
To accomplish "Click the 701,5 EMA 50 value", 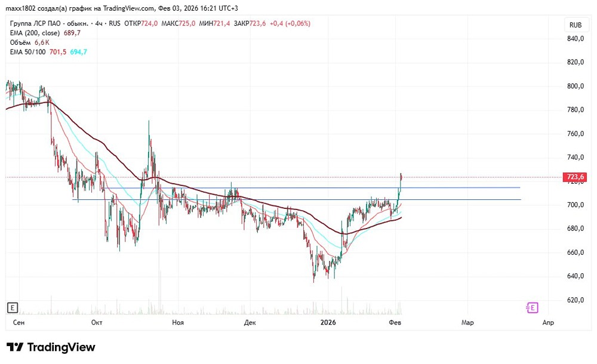I will tap(58, 52).
